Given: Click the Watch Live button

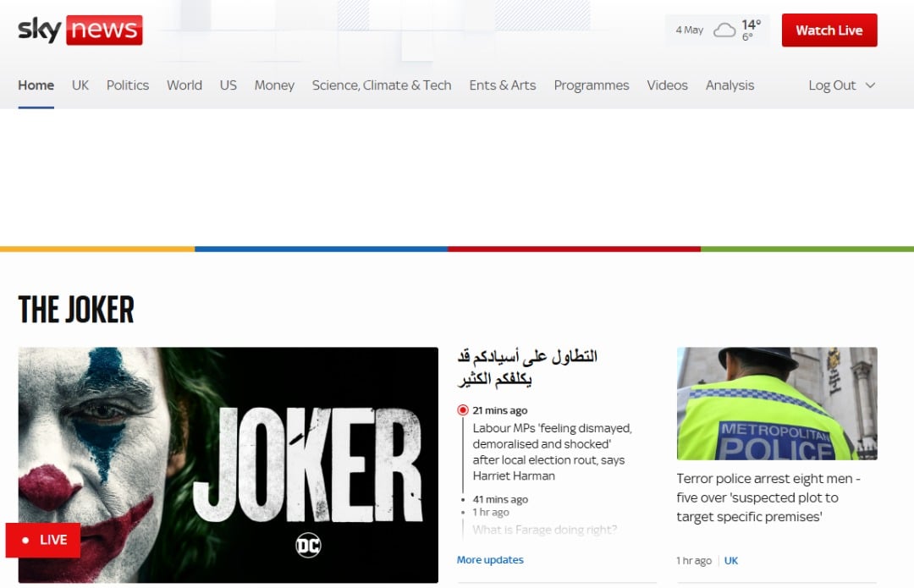Looking at the screenshot, I should pos(829,30).
